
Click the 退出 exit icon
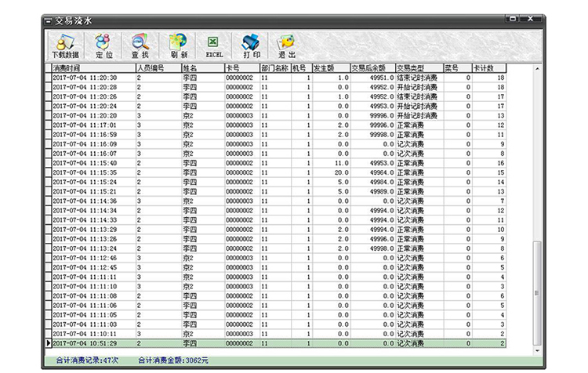287,46
